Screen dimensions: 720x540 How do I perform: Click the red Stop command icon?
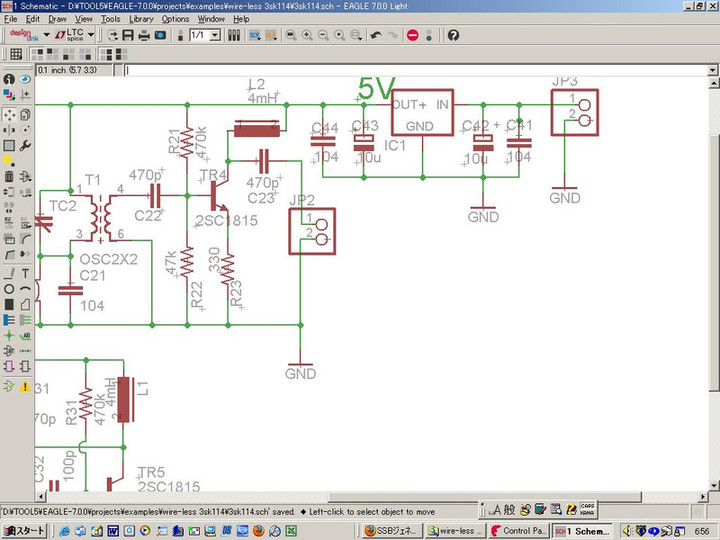click(x=412, y=35)
